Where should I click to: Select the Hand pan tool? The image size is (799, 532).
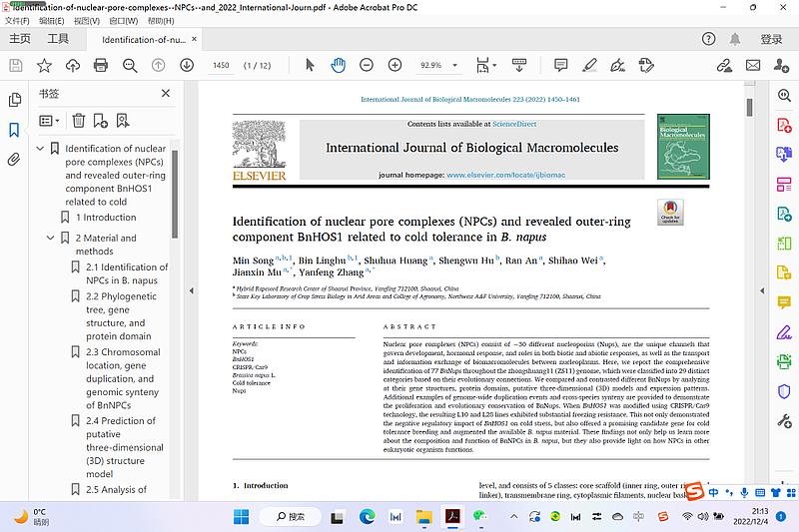[x=339, y=65]
